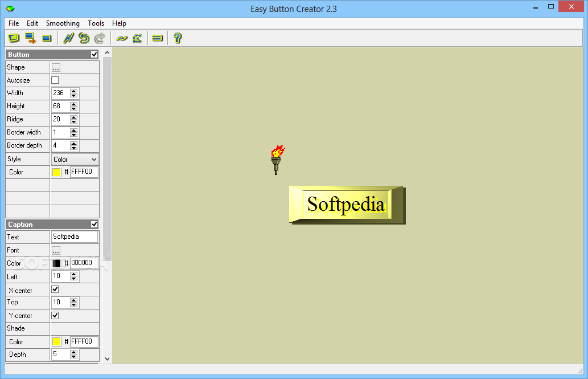Click the Width value field 236
The image size is (588, 379).
[60, 93]
